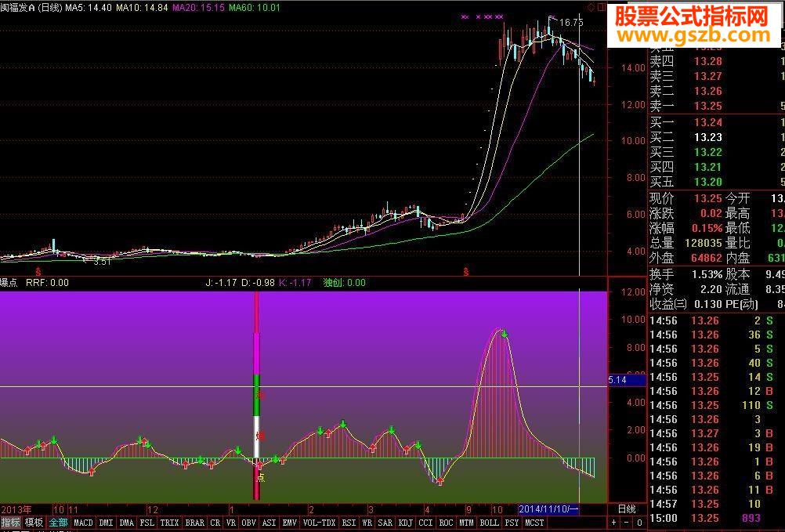Click the MA5: 14.40 label
785x532 pixels.
coord(89,8)
